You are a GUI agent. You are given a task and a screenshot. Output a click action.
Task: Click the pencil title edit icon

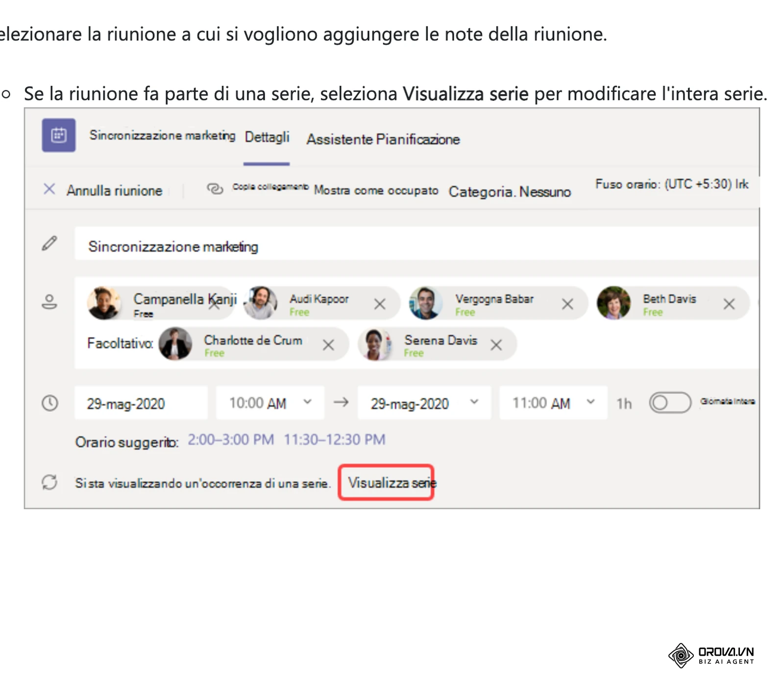coord(49,243)
